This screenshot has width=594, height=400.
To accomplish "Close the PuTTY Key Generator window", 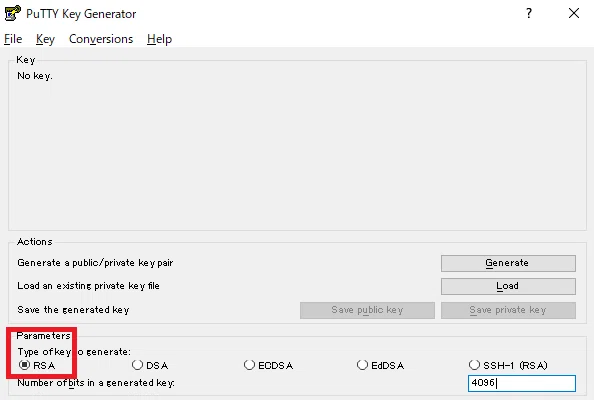I will (x=574, y=13).
